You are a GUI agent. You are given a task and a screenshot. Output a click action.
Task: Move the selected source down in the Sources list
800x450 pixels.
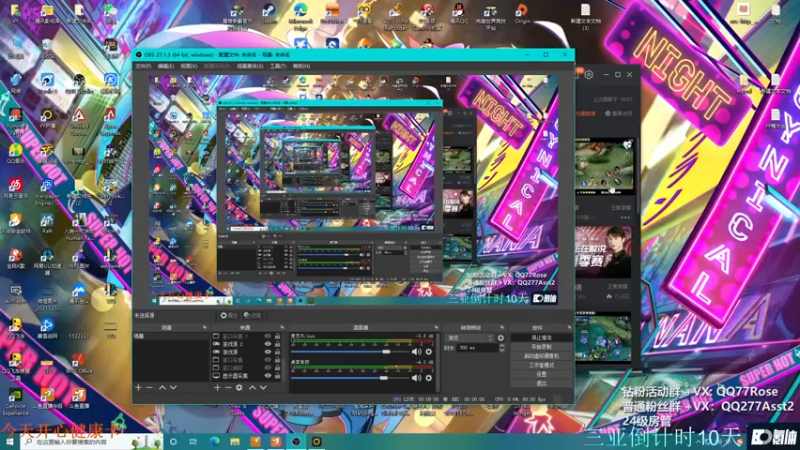pyautogui.click(x=263, y=388)
